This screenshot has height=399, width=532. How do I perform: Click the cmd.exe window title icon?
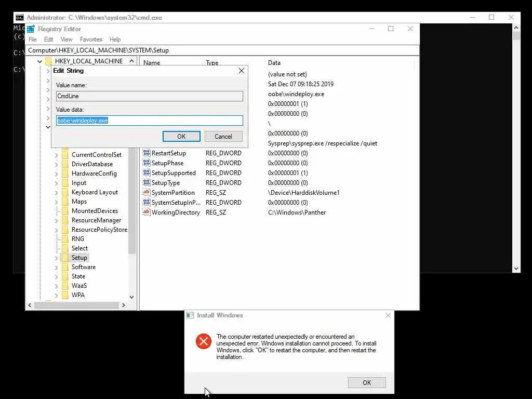[x=20, y=18]
